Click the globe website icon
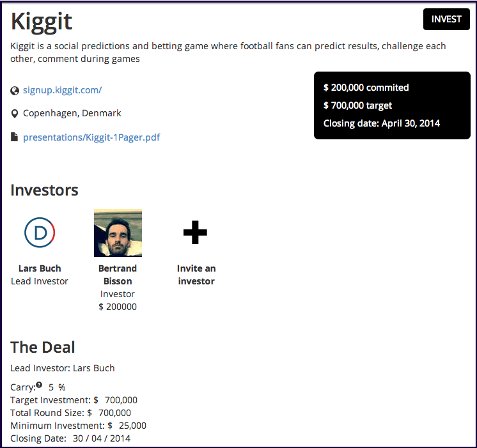The height and width of the screenshot is (448, 477). coord(15,91)
